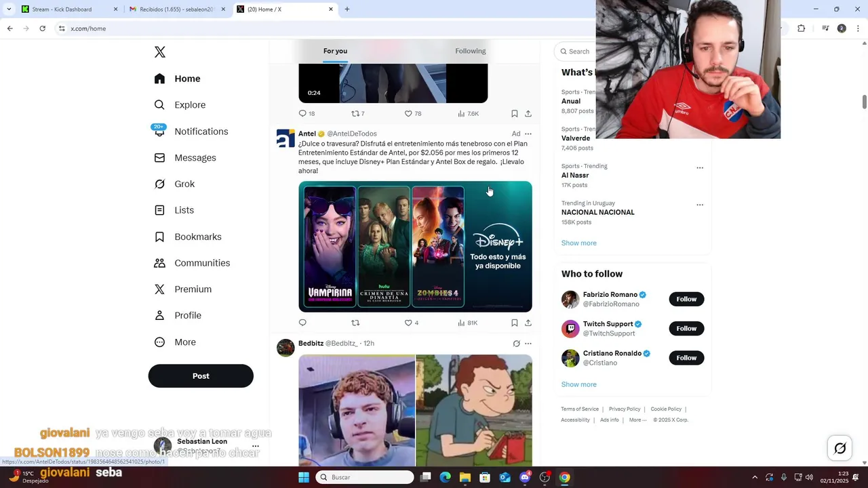Open the Anual trending topic
The image size is (868, 488).
tap(571, 102)
